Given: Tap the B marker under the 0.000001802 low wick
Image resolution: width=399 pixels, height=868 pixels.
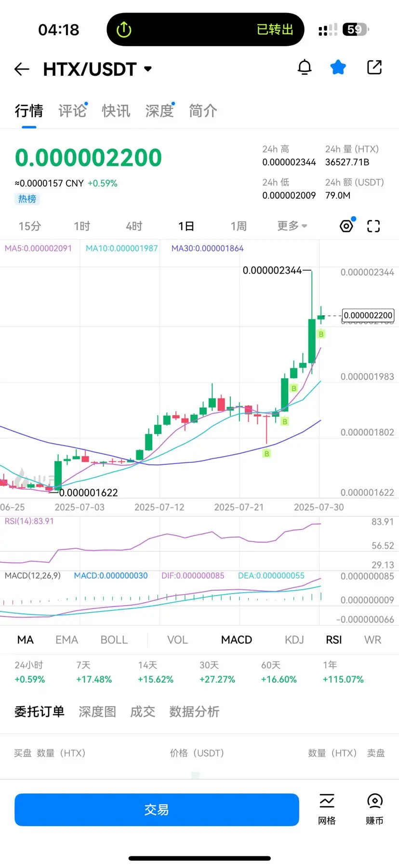Looking at the screenshot, I should point(266,453).
